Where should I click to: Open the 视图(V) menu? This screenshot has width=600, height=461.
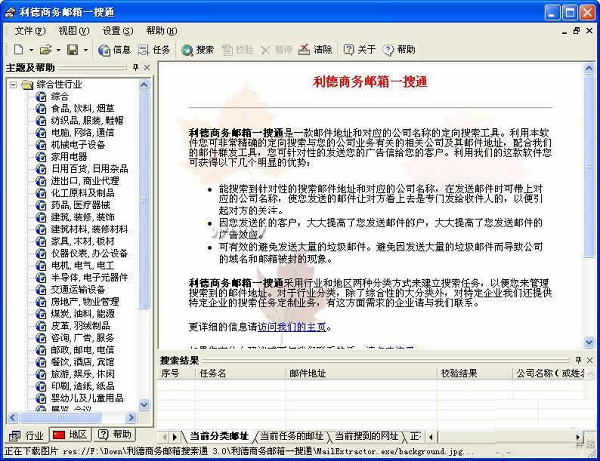pyautogui.click(x=74, y=31)
